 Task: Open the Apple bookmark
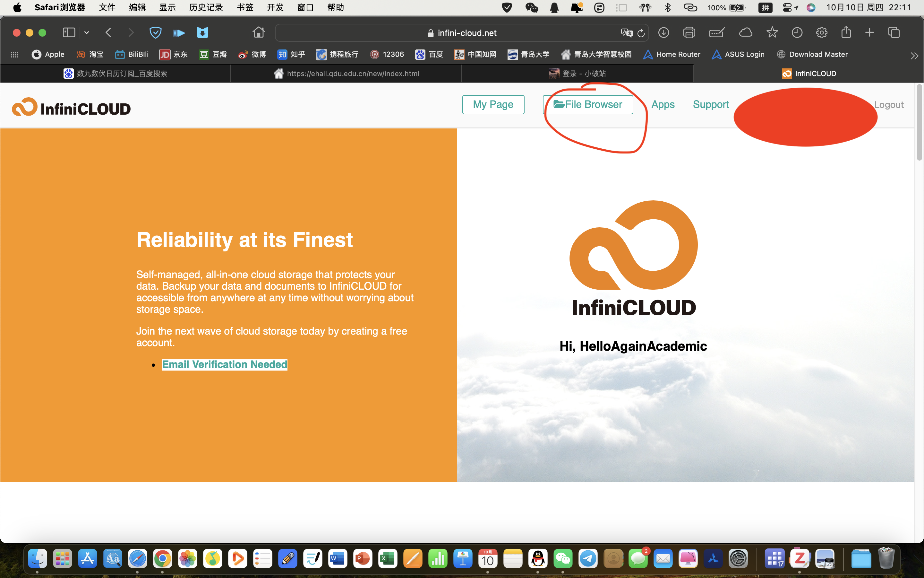click(48, 54)
